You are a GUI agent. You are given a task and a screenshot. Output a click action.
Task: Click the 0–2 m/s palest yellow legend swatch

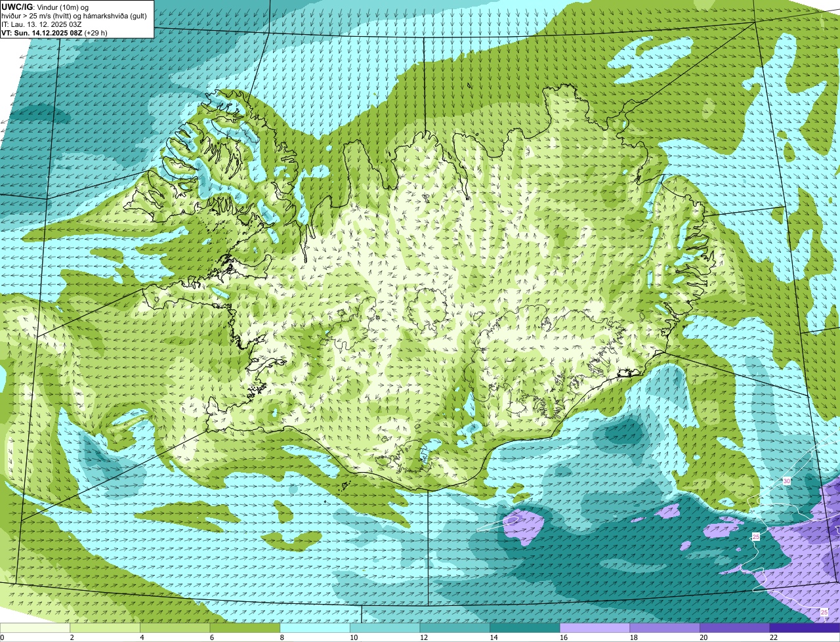pos(35,628)
